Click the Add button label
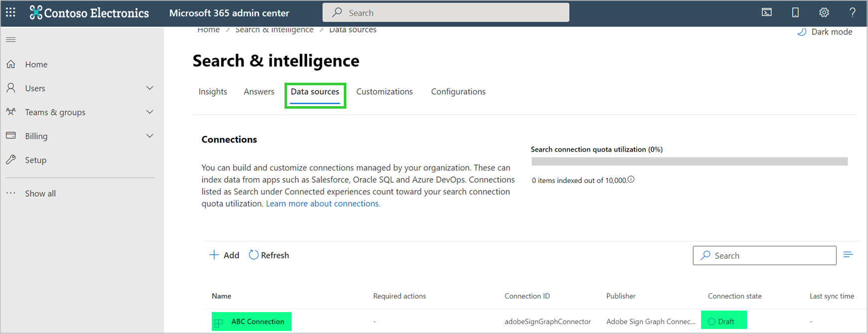Viewport: 868px width, 334px height. pyautogui.click(x=232, y=255)
